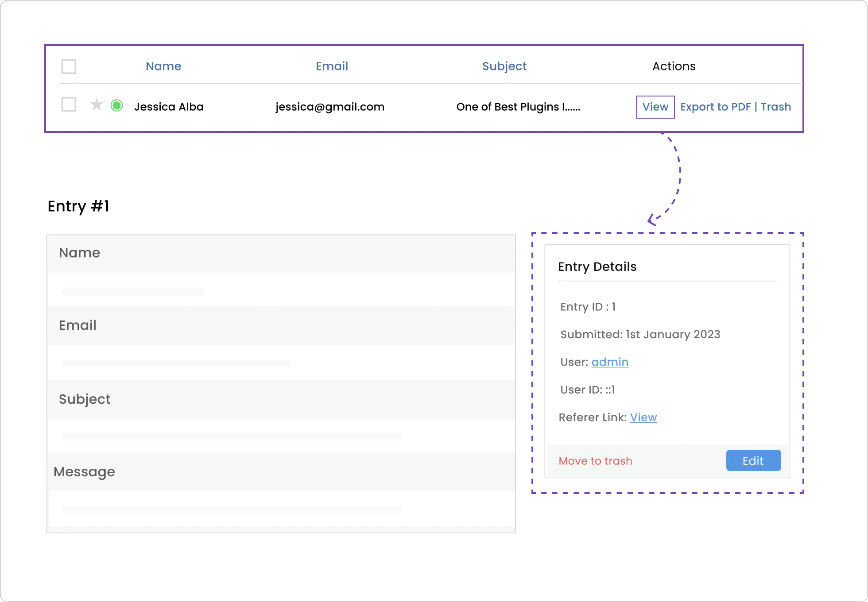This screenshot has height=602, width=868.
Task: Open the View action for Jessica Alba
Action: coord(655,107)
